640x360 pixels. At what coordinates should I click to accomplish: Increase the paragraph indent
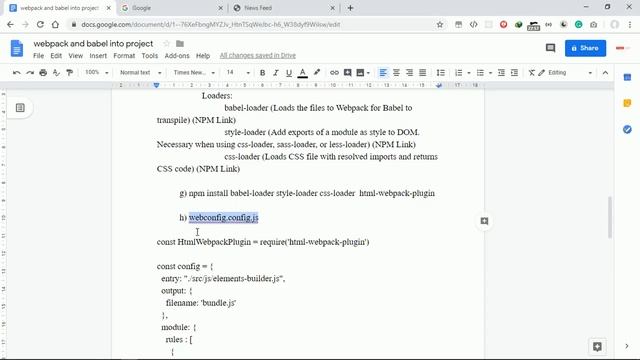pyautogui.click(x=514, y=73)
